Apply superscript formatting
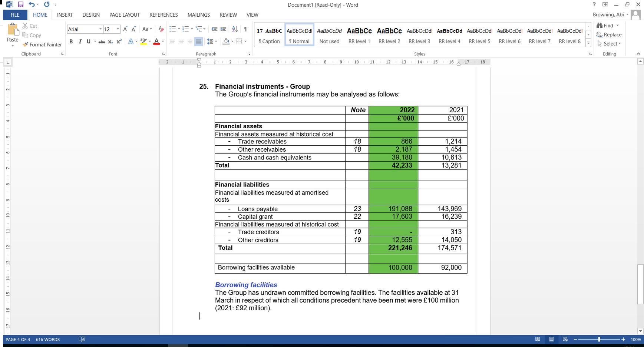 tap(119, 42)
